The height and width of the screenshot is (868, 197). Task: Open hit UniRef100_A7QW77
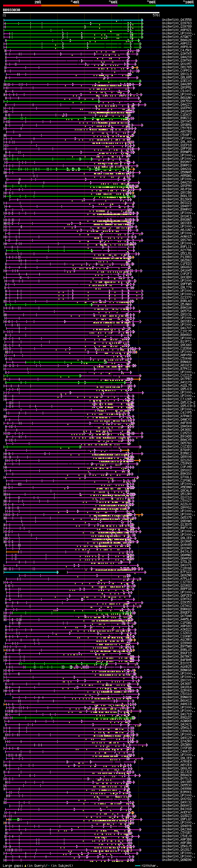click(177, 37)
